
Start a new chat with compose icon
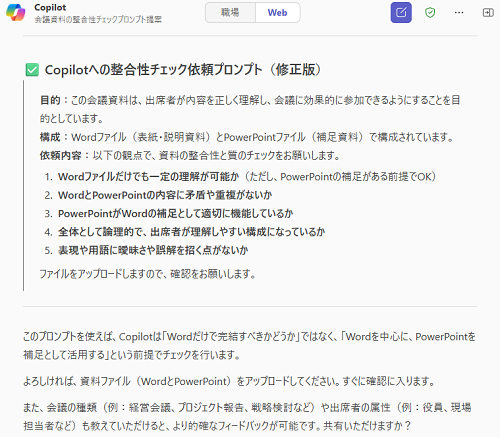pyautogui.click(x=401, y=13)
